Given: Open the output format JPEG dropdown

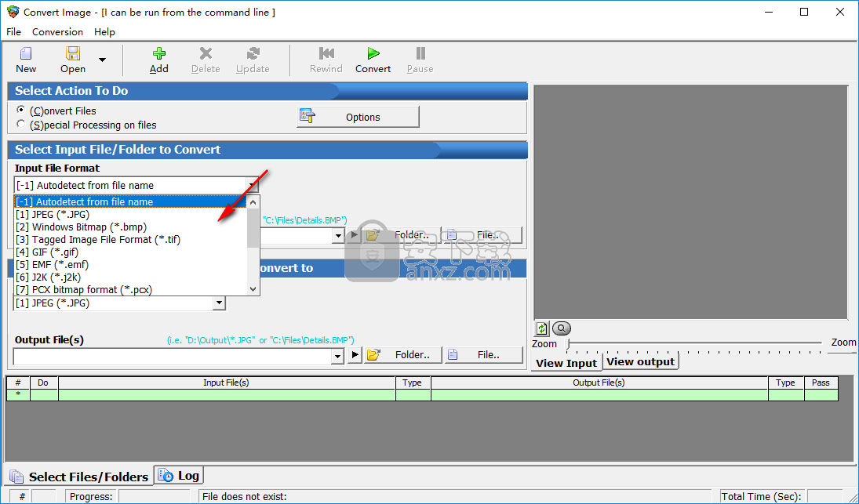Looking at the screenshot, I should tap(219, 303).
